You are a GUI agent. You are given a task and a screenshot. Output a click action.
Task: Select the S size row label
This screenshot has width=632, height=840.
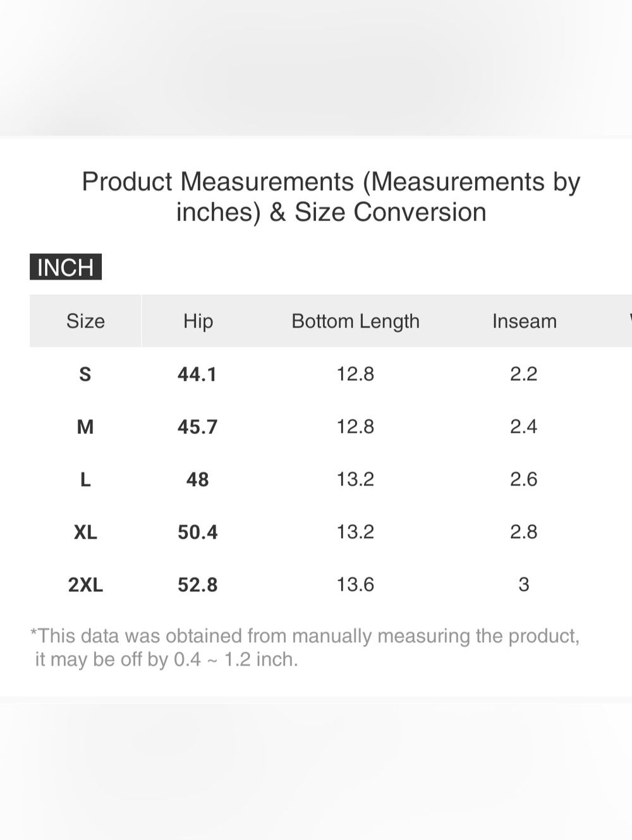[85, 374]
